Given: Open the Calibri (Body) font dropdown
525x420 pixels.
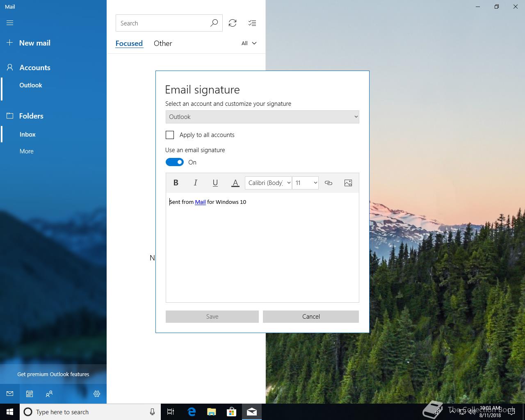Looking at the screenshot, I should [268, 183].
